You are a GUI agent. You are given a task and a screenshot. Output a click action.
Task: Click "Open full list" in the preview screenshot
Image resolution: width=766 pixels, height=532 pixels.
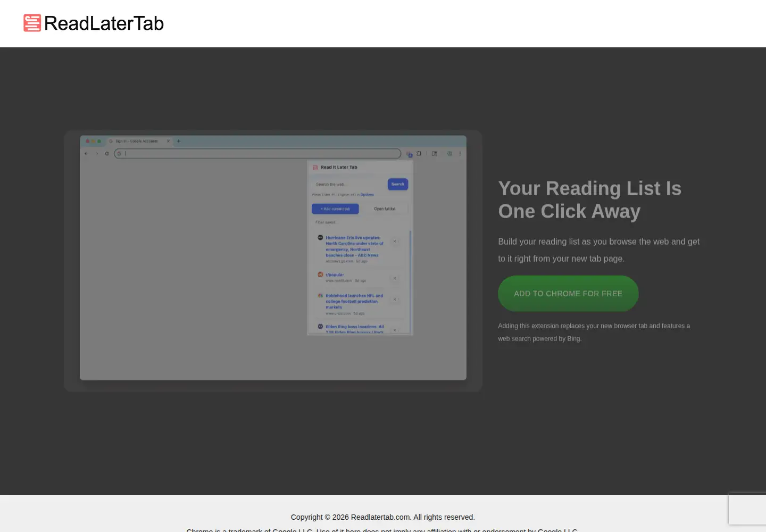tap(385, 209)
